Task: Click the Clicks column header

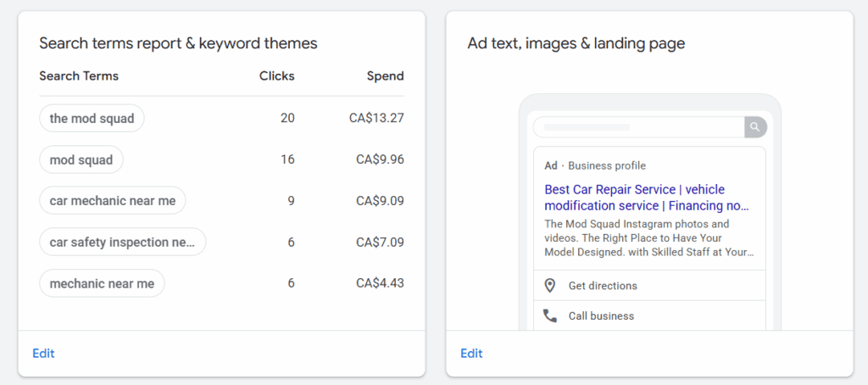Action: tap(277, 75)
